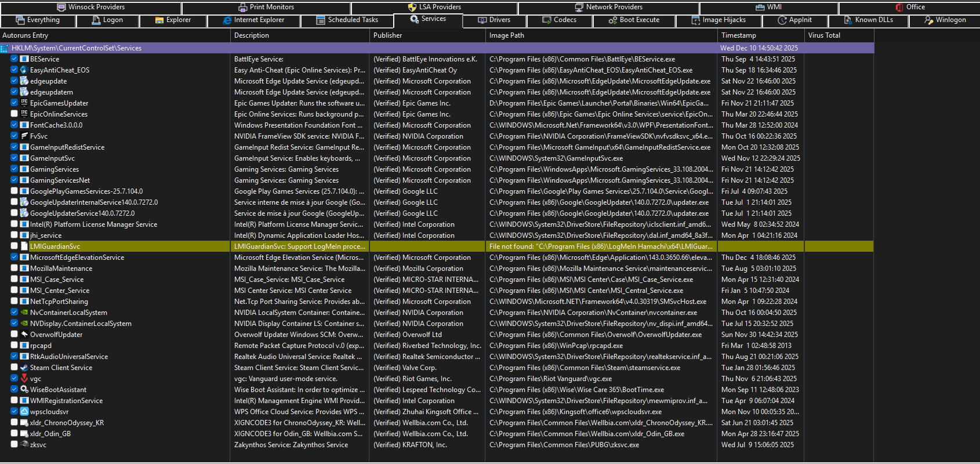Open the Drivers tab
This screenshot has width=980, height=464.
click(494, 20)
